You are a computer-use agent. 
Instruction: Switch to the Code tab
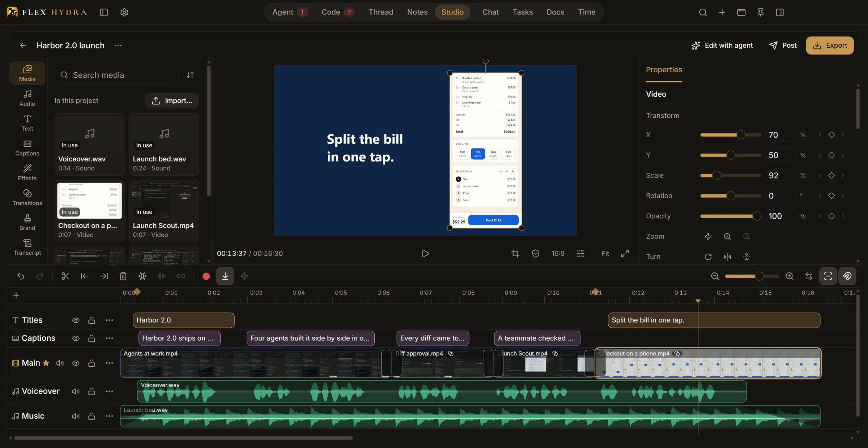pos(338,12)
